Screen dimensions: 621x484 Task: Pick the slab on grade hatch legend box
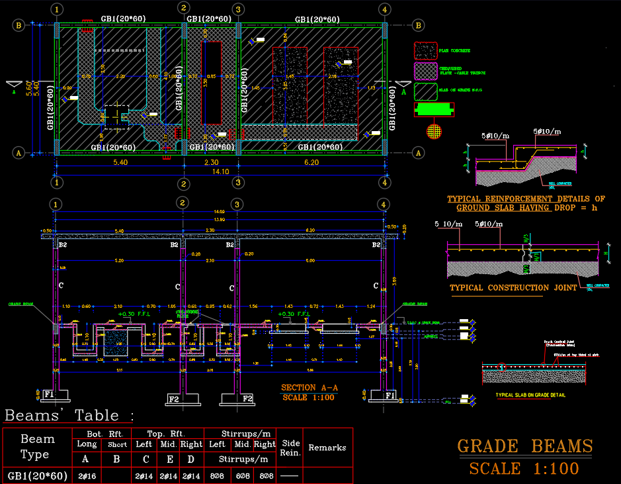(426, 92)
